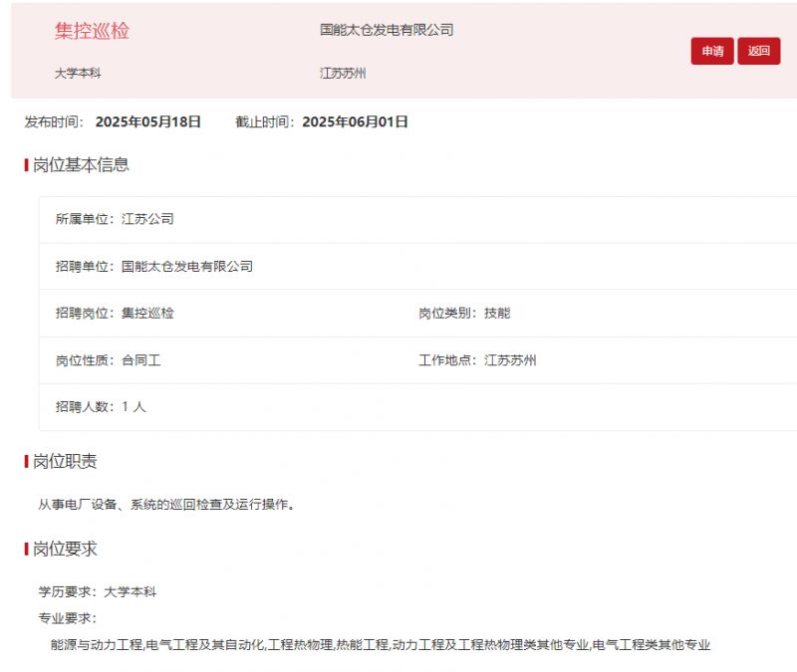The height and width of the screenshot is (672, 797).
Task: Select the deadline date 2025年06月01日
Action: [355, 121]
